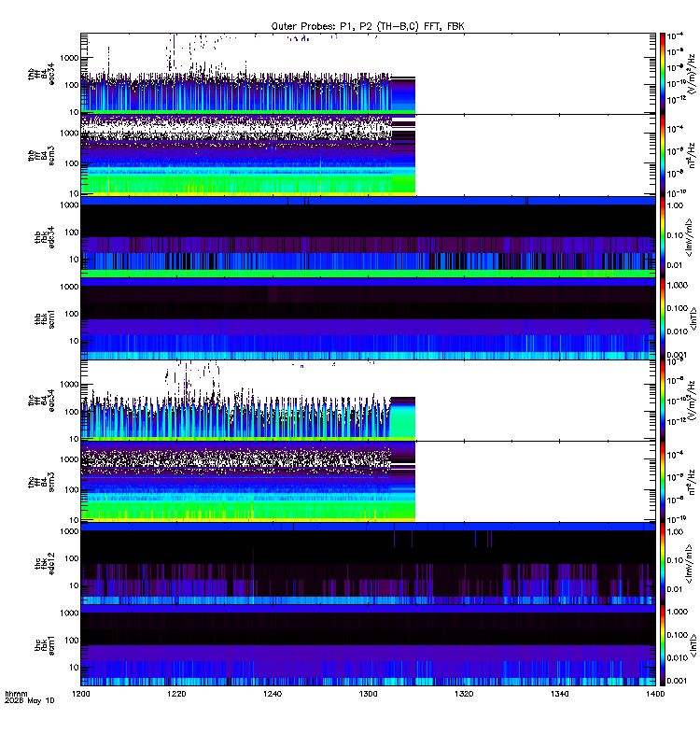The image size is (700, 747).
Task: Click the "thc fff 64 edc34" panel label
Action: coord(41,401)
